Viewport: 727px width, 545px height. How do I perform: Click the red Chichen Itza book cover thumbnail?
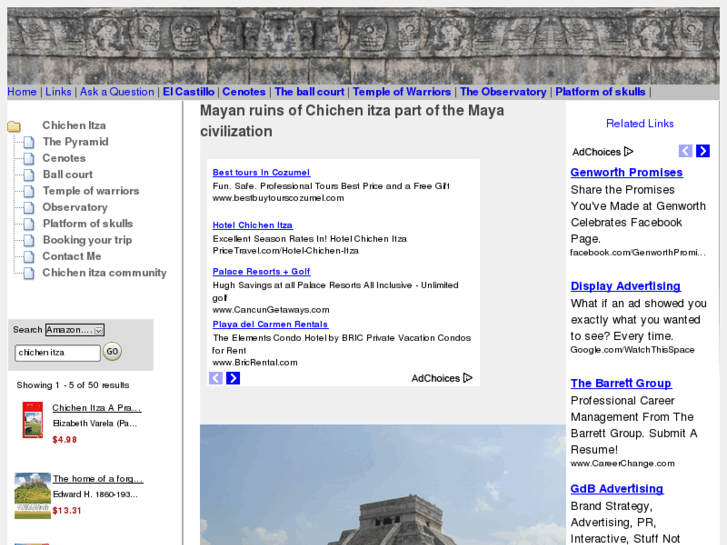(32, 420)
